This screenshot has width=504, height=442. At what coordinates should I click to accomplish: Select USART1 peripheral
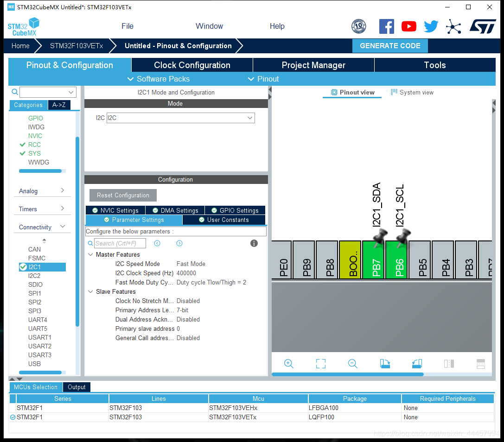tap(39, 337)
